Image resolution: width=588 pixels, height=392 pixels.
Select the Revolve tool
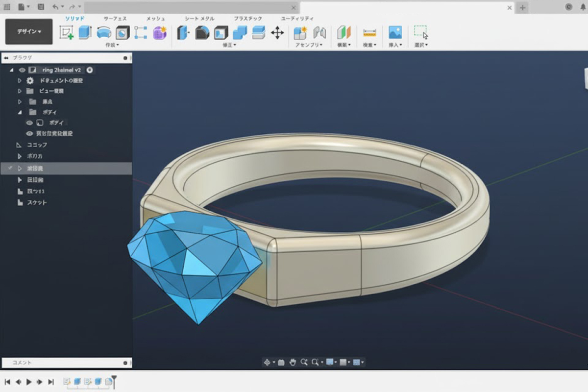pos(103,33)
